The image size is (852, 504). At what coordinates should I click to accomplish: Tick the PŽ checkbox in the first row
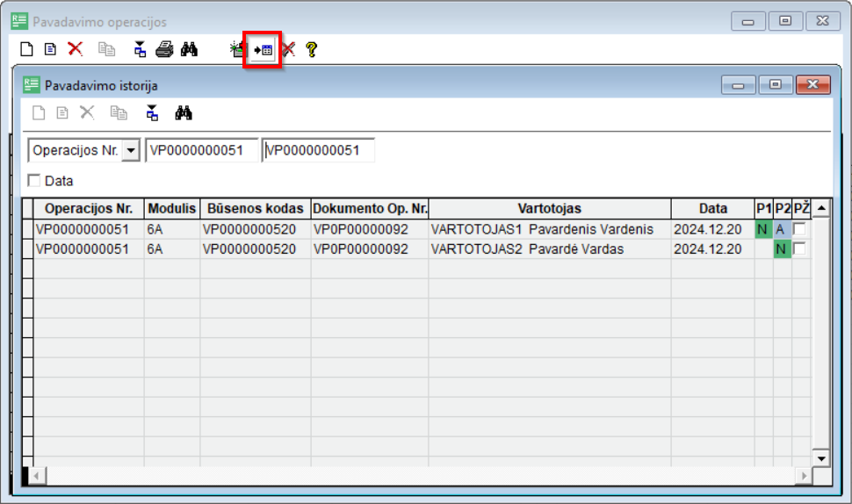coord(799,229)
